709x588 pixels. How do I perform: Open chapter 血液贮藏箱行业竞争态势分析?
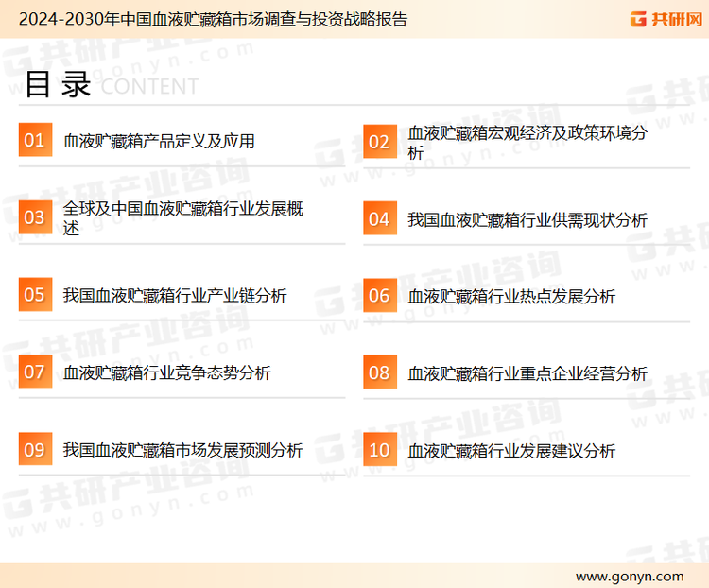pyautogui.click(x=166, y=372)
